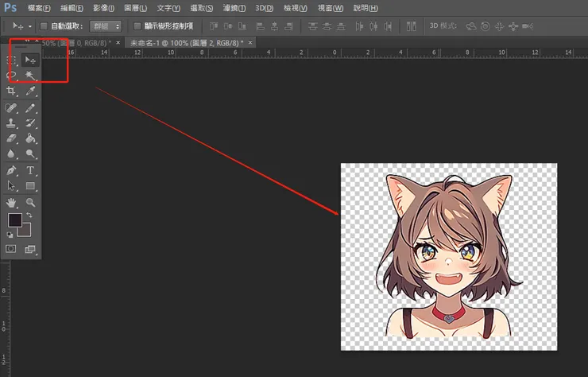Align right edges in options bar
Image resolution: width=588 pixels, height=377 pixels.
288,26
